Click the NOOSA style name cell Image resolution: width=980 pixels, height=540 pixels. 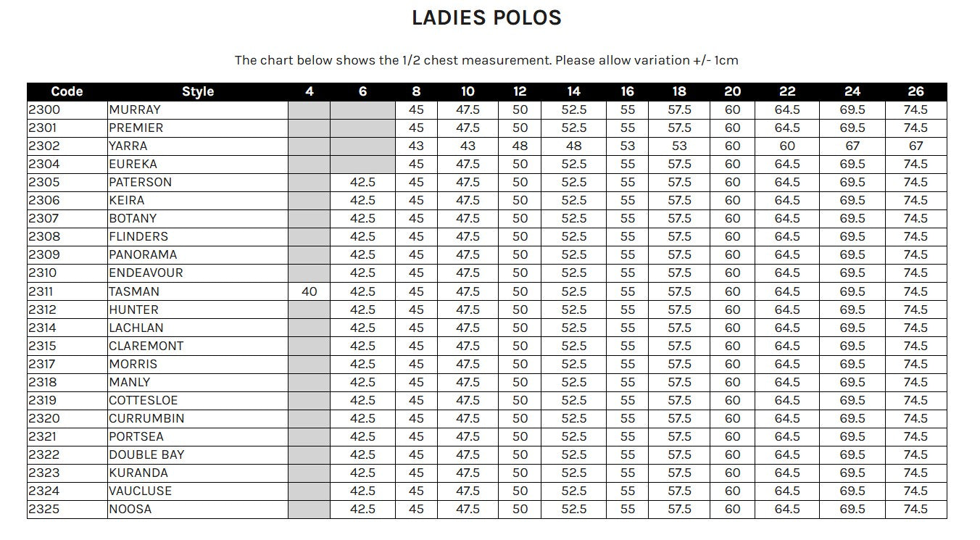pyautogui.click(x=130, y=509)
